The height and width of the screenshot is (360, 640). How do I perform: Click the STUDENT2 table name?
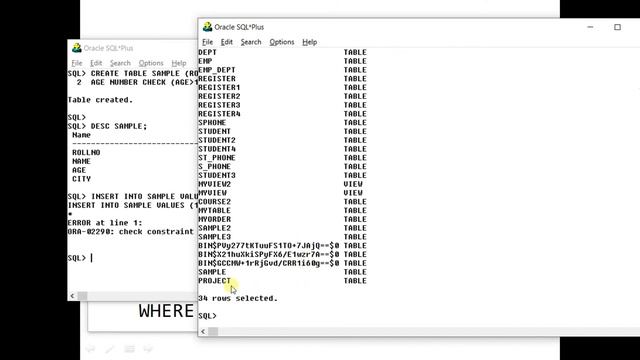click(217, 140)
